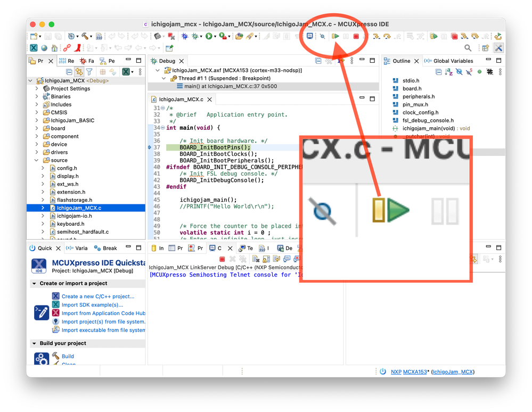The image size is (532, 412).
Task: Click the Step Into debug icon
Action: (377, 36)
